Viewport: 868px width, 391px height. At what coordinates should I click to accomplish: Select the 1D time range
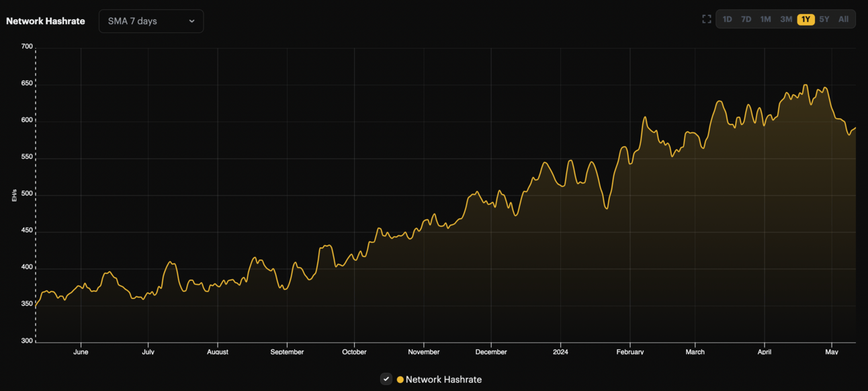[727, 19]
